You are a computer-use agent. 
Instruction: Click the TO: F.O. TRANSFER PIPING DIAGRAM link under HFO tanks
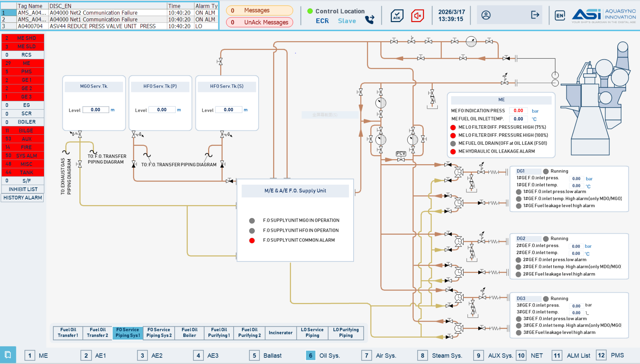[x=179, y=165]
